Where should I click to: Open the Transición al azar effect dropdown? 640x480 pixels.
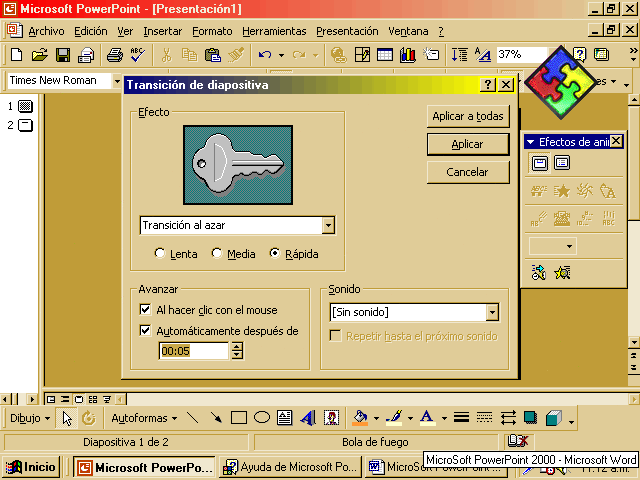328,225
